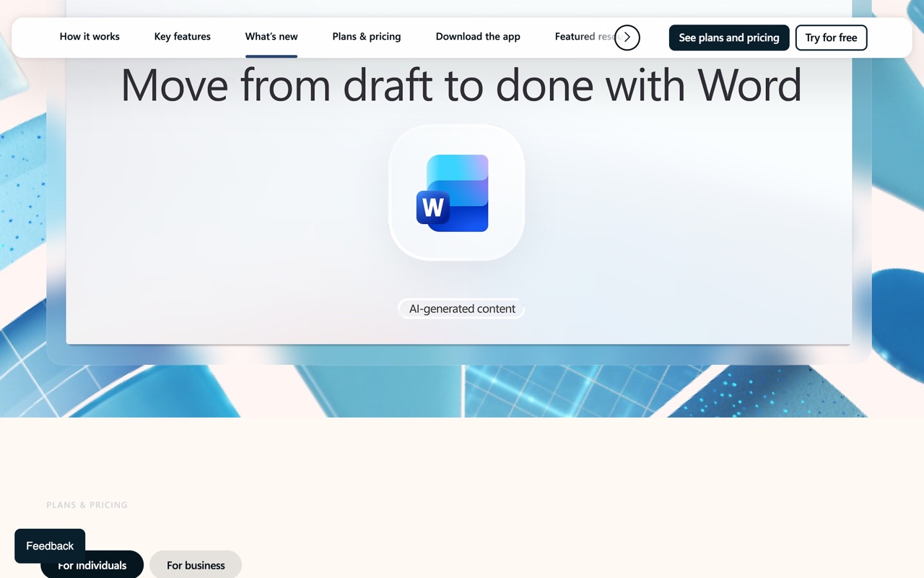Select the For individuals pricing toggle

(x=92, y=565)
